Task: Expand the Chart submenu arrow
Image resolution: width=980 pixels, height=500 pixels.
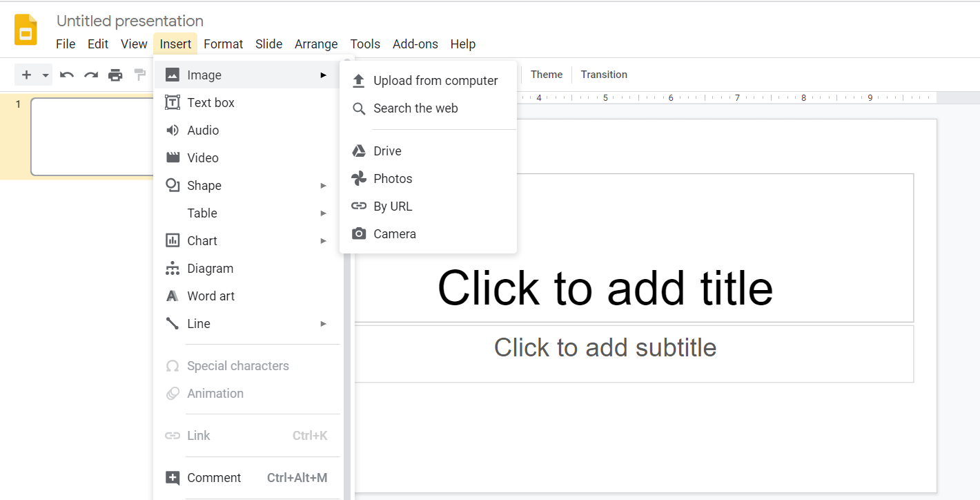Action: pyautogui.click(x=323, y=240)
